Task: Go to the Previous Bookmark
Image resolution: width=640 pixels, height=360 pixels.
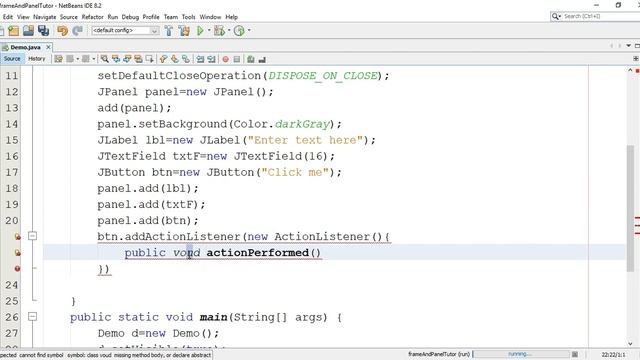Action: click(x=163, y=59)
